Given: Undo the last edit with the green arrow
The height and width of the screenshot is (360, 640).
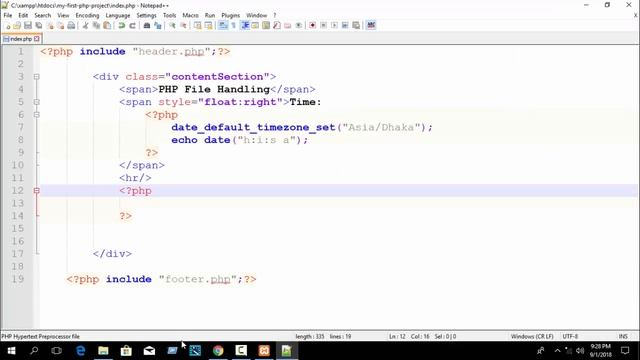Looking at the screenshot, I should [121, 25].
